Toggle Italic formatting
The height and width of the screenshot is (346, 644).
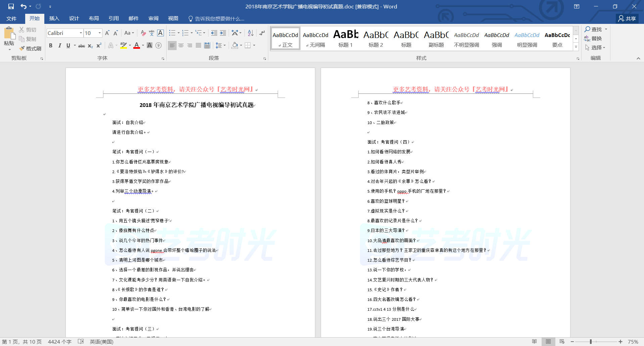(59, 45)
